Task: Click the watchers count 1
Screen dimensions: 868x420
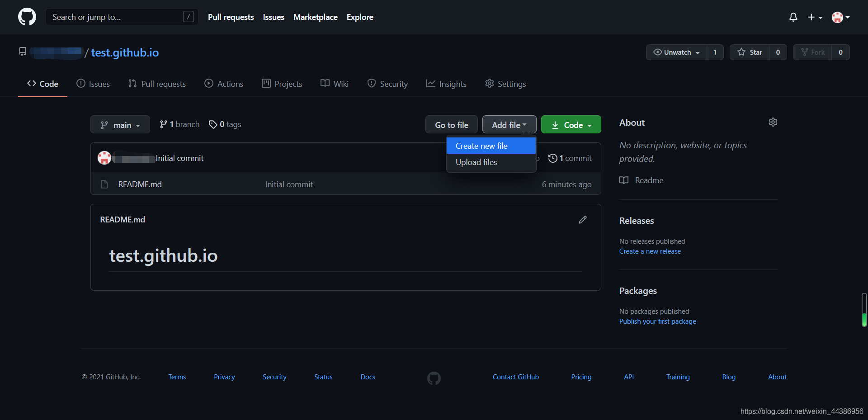Action: 715,52
